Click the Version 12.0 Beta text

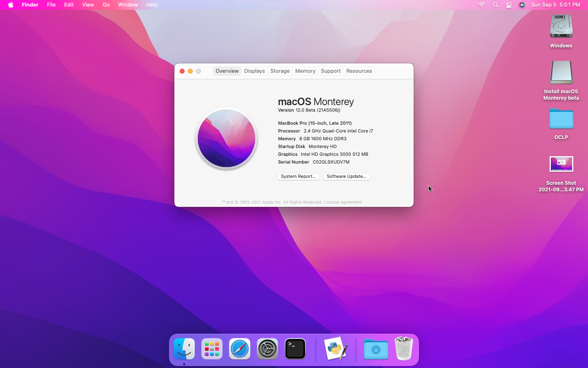tap(309, 110)
